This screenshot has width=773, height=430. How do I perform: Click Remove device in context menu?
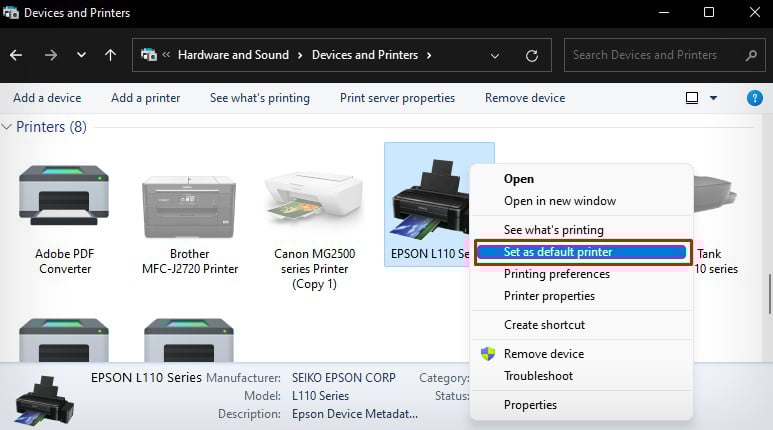pos(543,354)
